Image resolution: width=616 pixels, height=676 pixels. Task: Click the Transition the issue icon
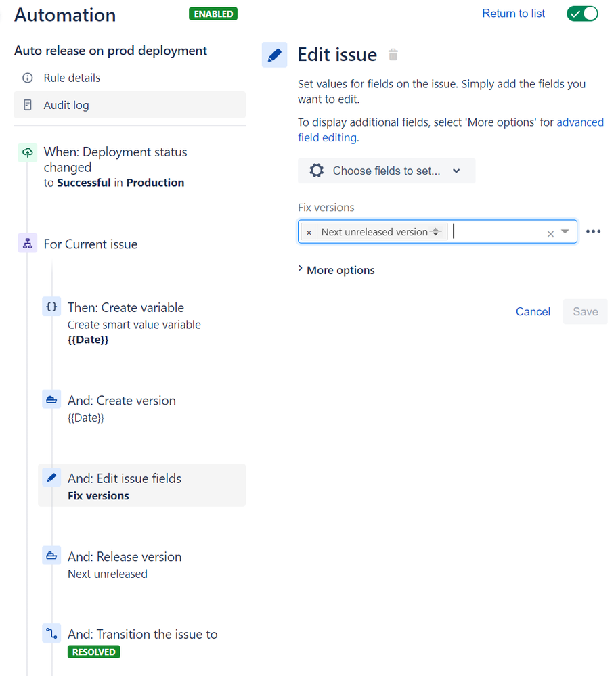(x=51, y=633)
